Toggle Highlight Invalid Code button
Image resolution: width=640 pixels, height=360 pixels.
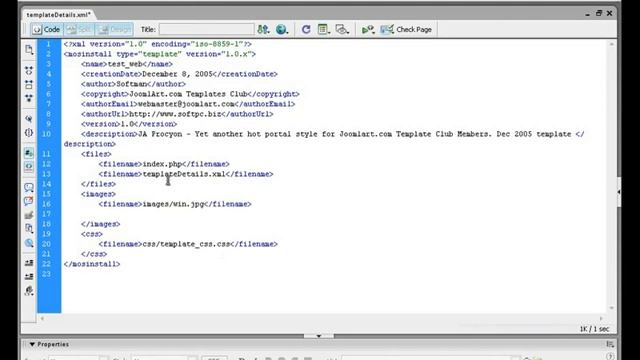tap(29, 167)
